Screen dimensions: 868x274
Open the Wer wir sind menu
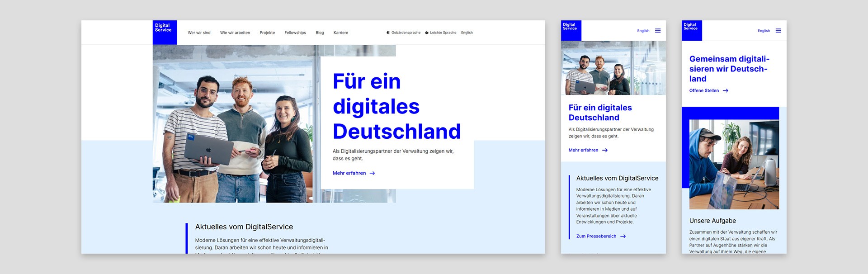(x=199, y=33)
